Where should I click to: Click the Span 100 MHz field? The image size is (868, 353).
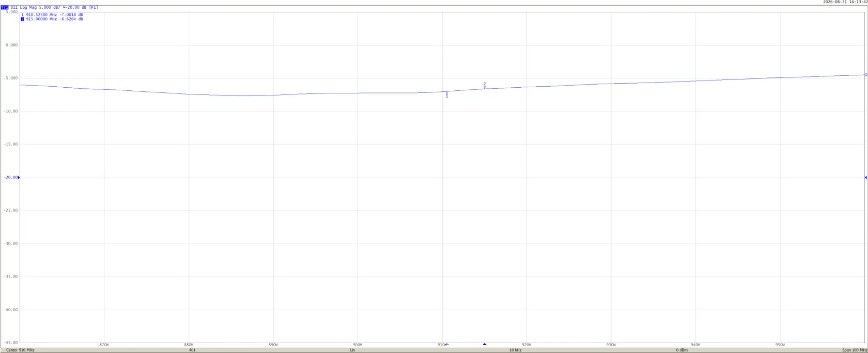click(855, 350)
